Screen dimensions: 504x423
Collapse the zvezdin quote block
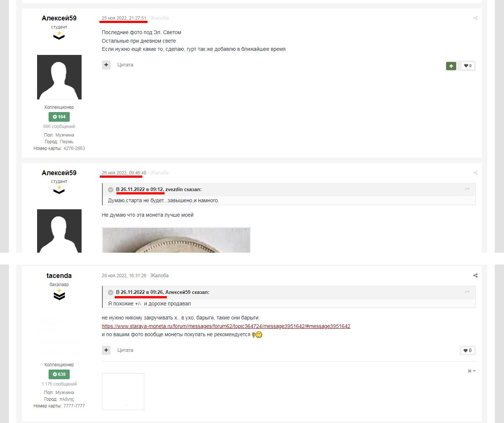click(111, 190)
